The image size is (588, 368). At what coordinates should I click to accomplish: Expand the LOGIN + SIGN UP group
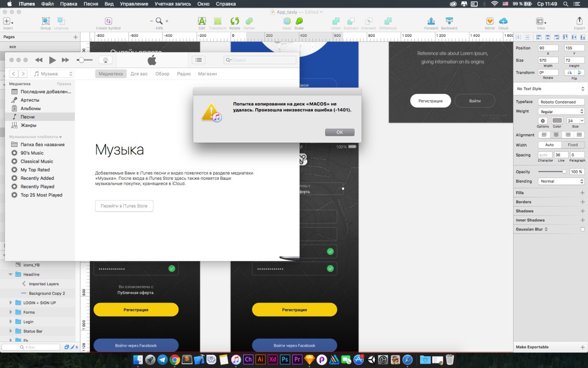[11, 303]
